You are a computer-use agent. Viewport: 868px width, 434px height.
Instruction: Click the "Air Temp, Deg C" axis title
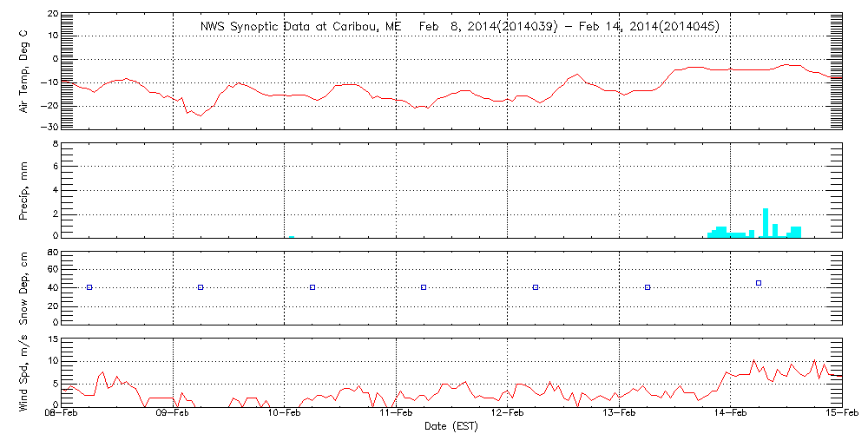(x=24, y=71)
